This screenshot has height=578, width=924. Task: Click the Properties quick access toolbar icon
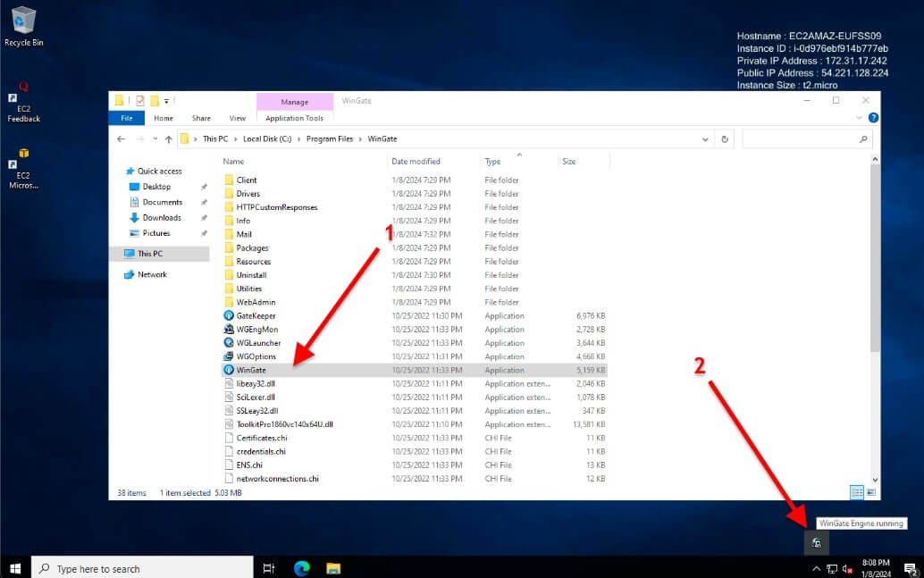click(x=140, y=101)
